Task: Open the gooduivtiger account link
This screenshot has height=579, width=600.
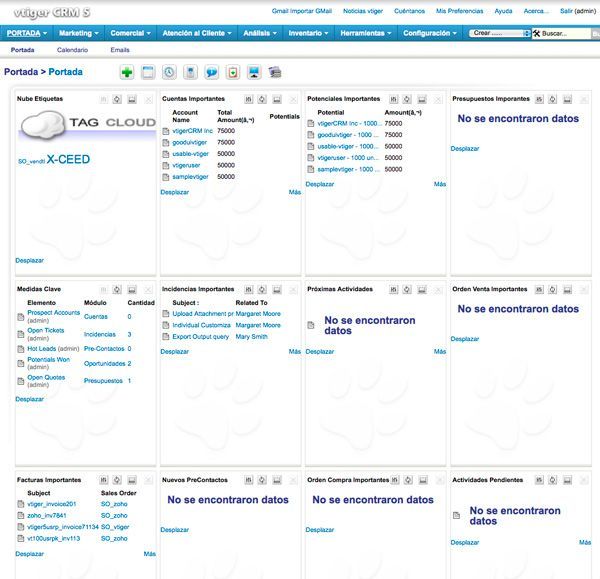Action: pyautogui.click(x=189, y=142)
